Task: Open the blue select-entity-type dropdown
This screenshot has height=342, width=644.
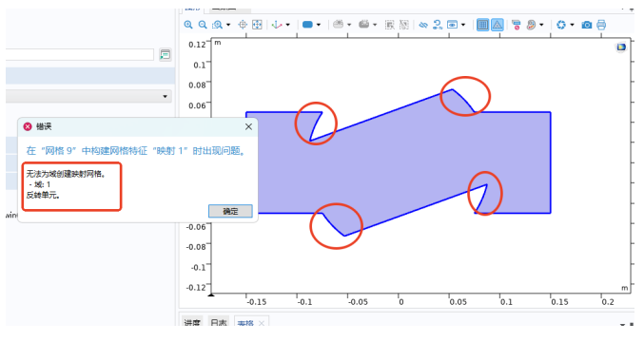Action: tap(319, 25)
